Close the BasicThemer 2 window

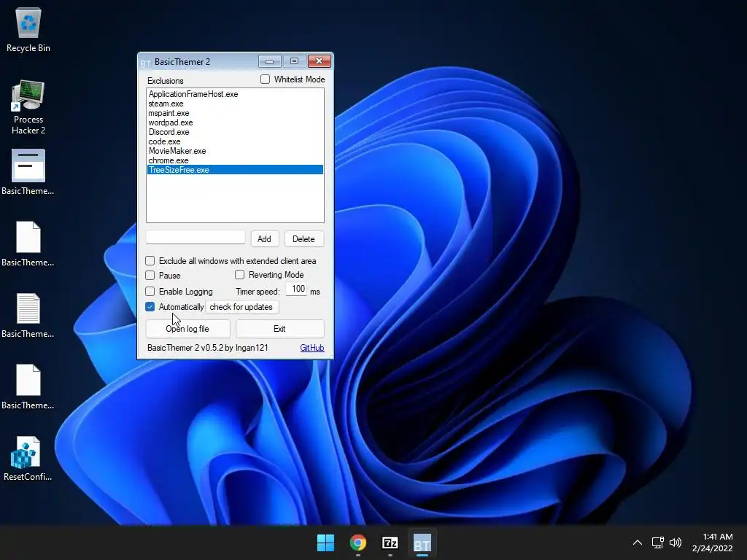tap(320, 61)
